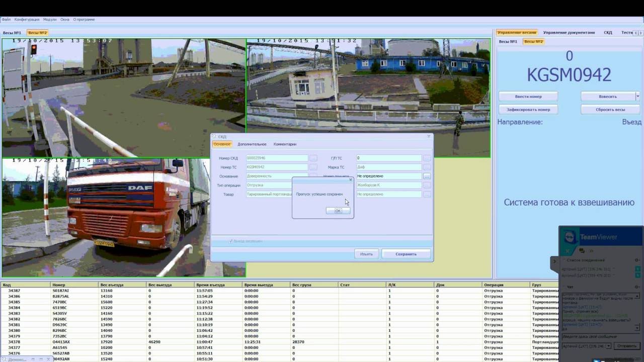Click the Зафиксировать номер button
Viewport: 644px width, 362px height.
pyautogui.click(x=528, y=109)
